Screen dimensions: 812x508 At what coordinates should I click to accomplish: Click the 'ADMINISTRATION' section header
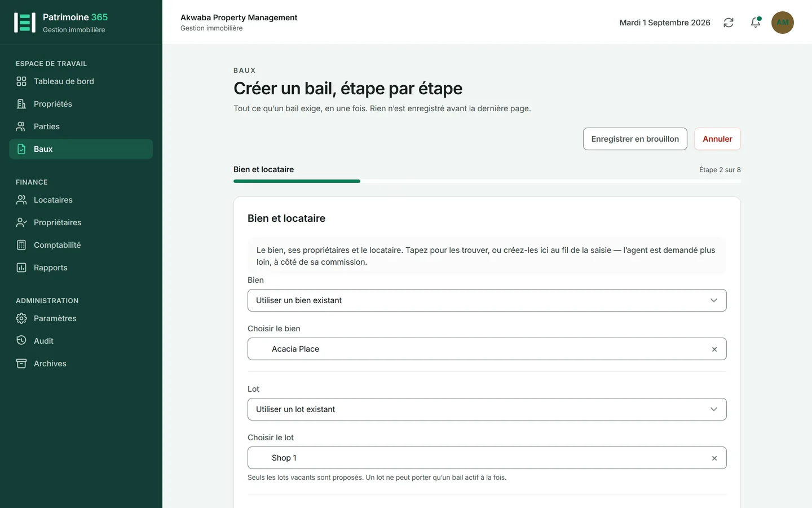[x=47, y=301]
